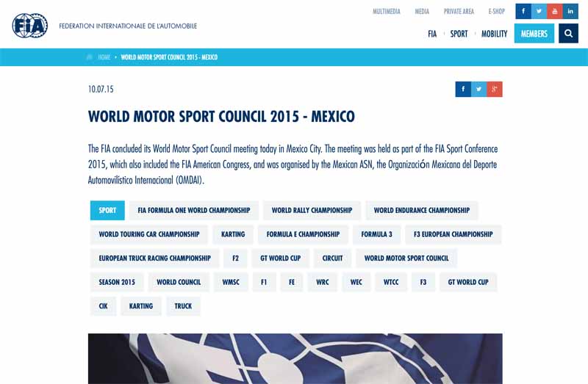Click the FIA flag article image

coord(295,358)
